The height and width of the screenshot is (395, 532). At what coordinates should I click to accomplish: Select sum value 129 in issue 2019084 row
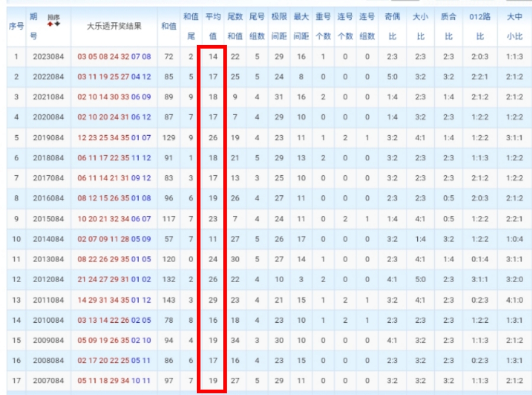tap(169, 138)
